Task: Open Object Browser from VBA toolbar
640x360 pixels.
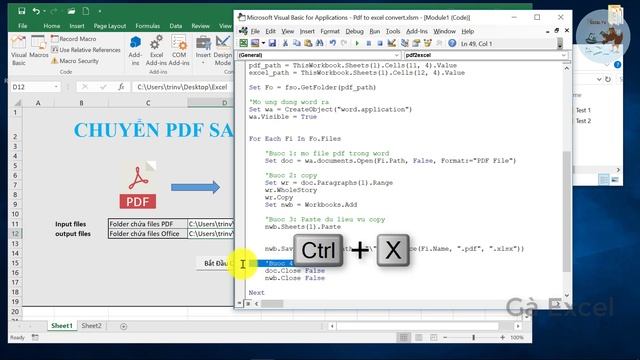Action: click(427, 43)
